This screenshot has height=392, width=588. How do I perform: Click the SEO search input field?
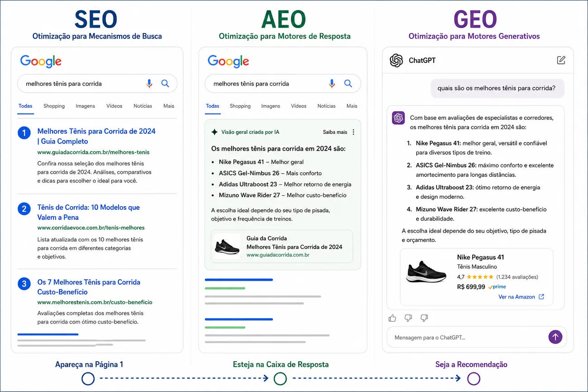(97, 84)
